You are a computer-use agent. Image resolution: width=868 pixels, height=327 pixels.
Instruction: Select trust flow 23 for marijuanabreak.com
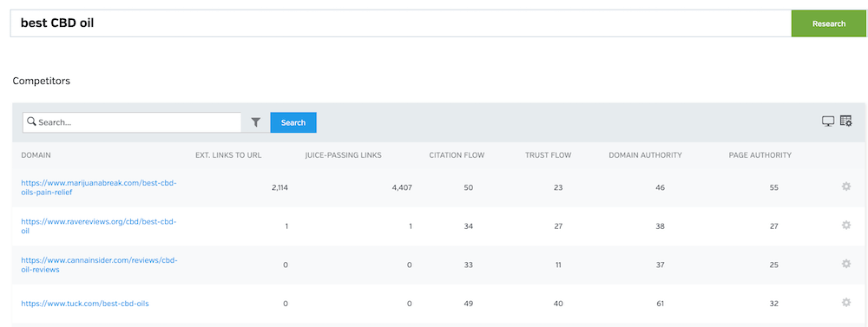click(x=558, y=187)
